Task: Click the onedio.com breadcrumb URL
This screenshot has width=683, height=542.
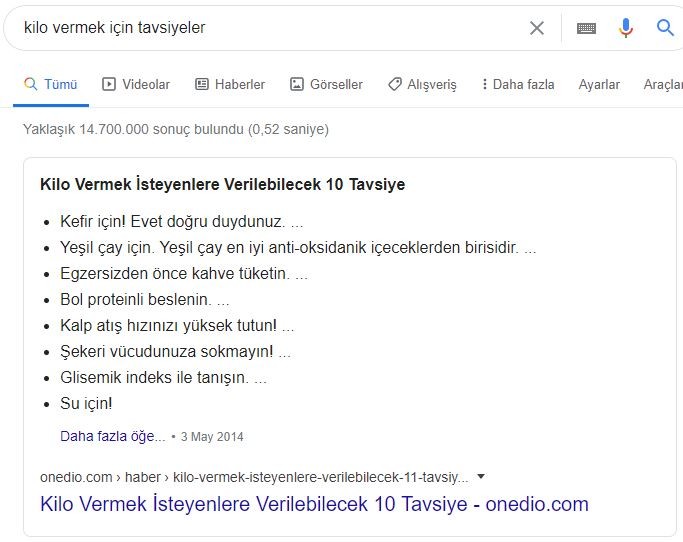Action: coord(254,477)
